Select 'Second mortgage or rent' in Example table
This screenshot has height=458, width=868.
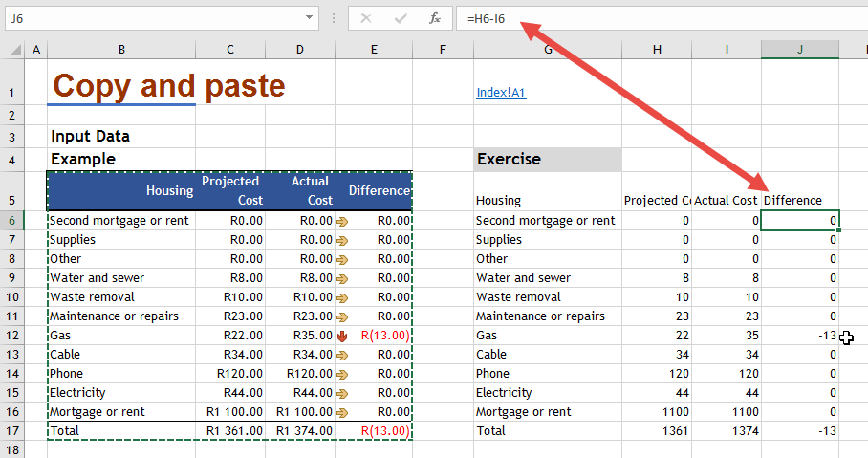[121, 221]
